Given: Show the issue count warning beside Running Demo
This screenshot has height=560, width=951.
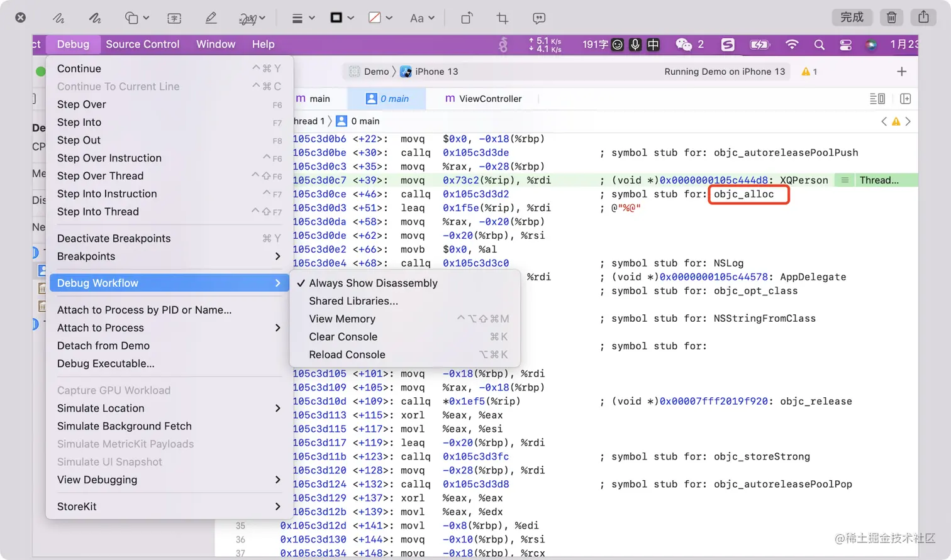Looking at the screenshot, I should point(809,72).
